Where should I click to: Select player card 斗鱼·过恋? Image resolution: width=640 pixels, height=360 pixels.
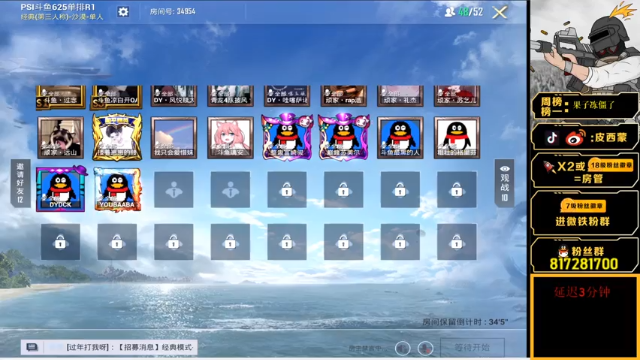coord(60,97)
